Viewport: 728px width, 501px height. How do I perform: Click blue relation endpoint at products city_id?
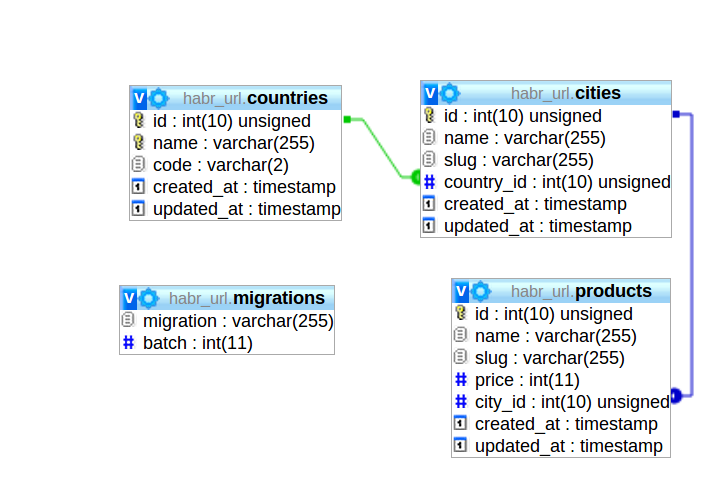[676, 396]
